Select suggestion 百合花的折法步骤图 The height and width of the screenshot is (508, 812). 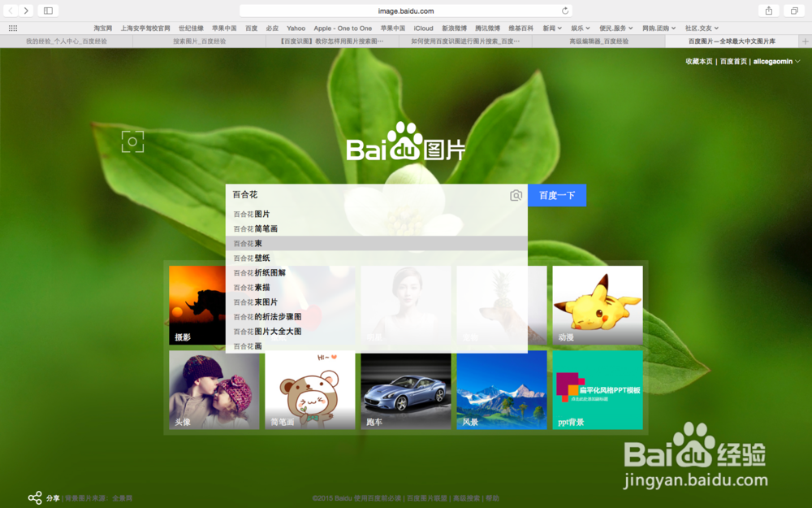pos(377,317)
